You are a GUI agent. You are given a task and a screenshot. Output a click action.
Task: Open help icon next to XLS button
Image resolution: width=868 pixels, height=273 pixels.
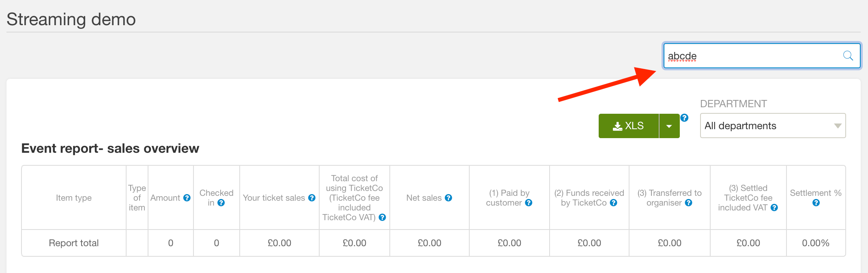684,118
